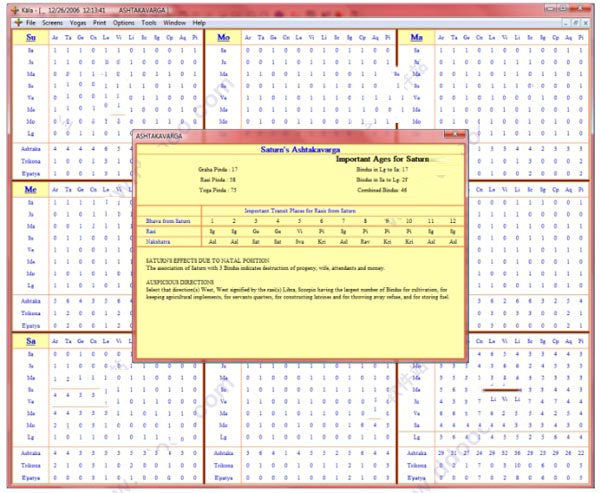Click the Saturn's Ashtakavarga heading
This screenshot has height=493, width=600.
300,150
